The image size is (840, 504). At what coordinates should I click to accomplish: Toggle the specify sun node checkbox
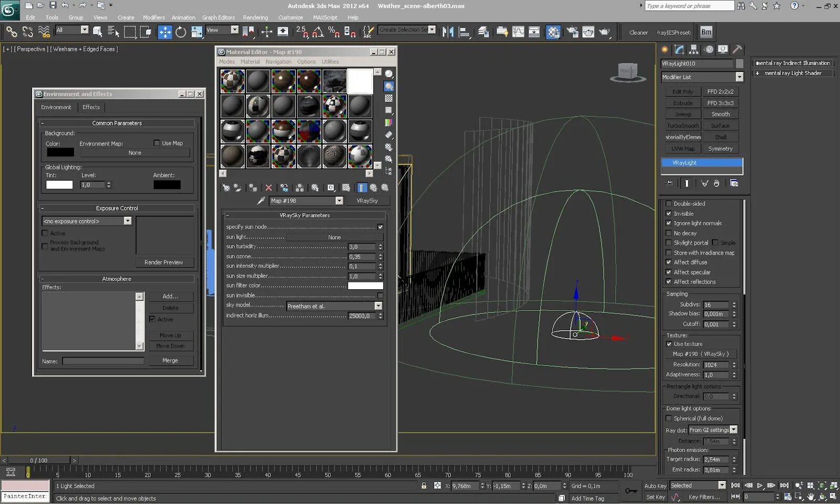pyautogui.click(x=380, y=227)
